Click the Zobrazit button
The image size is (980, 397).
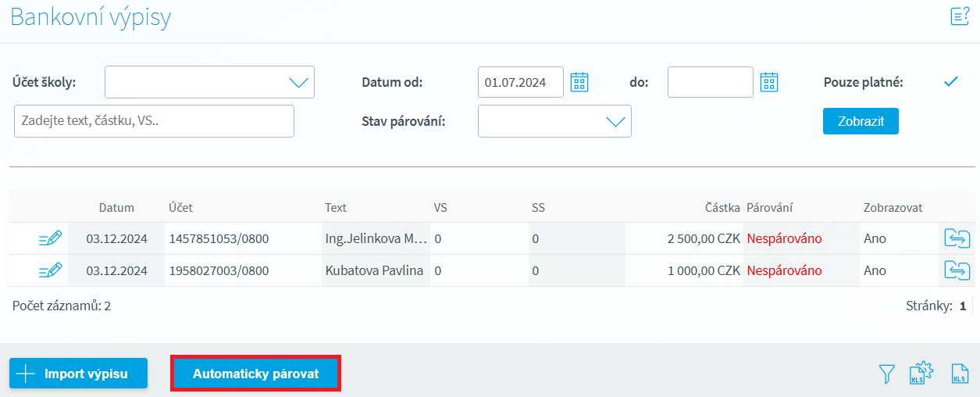click(861, 121)
